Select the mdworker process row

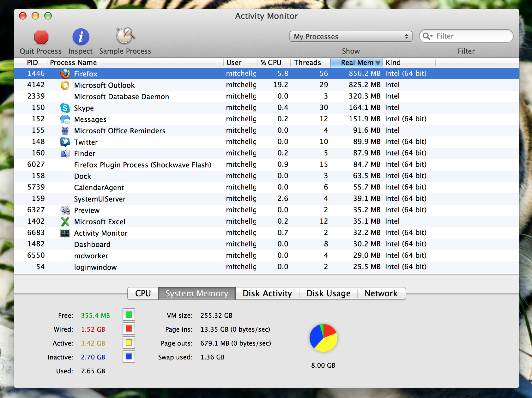point(267,256)
